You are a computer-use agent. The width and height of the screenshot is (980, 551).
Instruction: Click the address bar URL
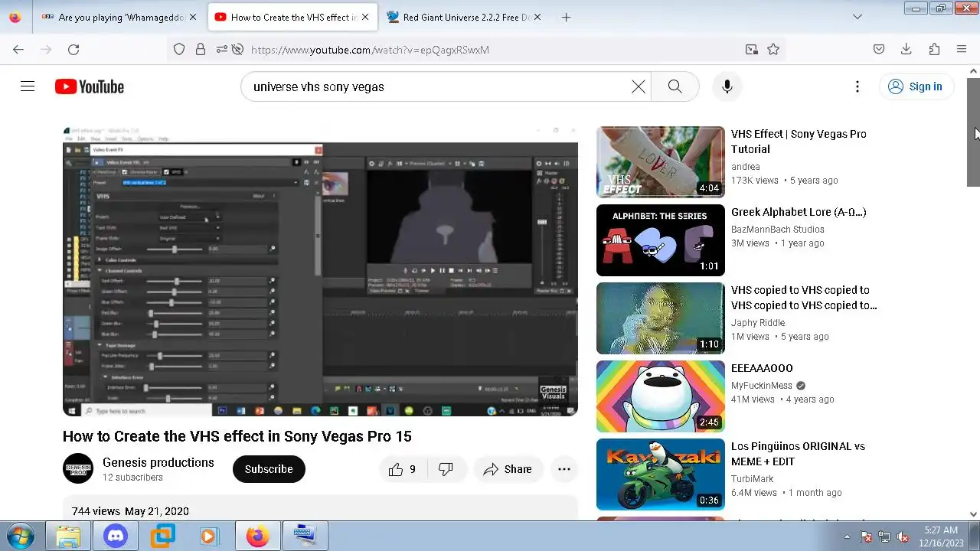pyautogui.click(x=370, y=50)
